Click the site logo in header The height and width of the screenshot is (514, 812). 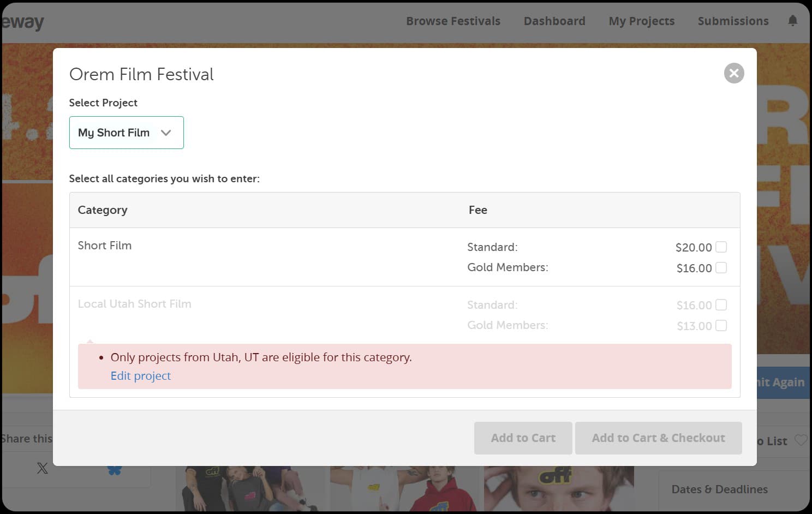click(x=23, y=22)
